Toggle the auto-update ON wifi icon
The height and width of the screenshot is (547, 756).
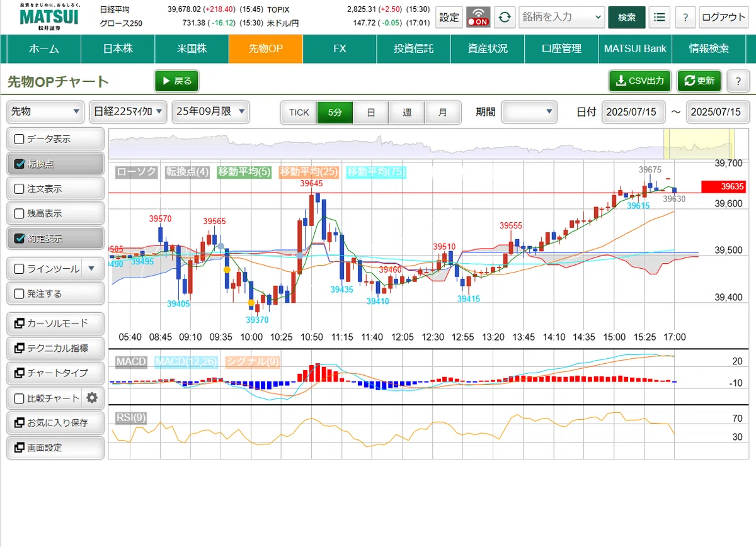(x=478, y=17)
